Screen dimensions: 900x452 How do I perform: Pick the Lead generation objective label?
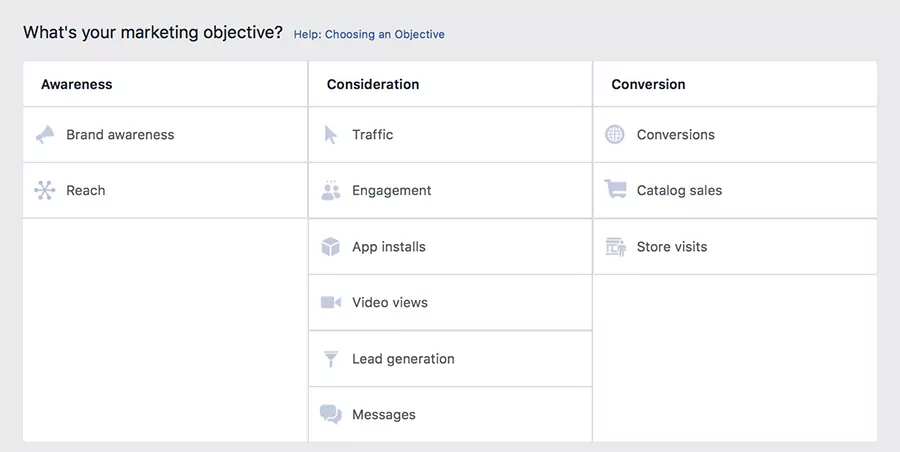coord(403,359)
